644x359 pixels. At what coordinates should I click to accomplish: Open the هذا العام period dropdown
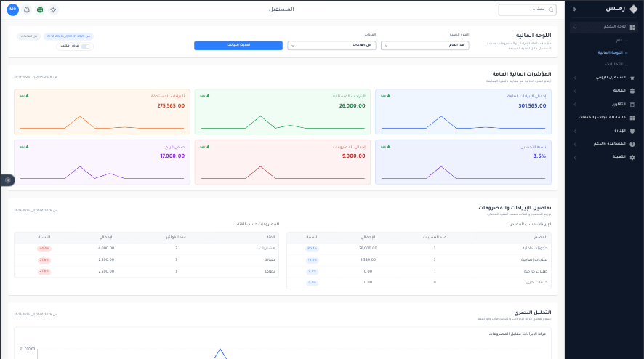pyautogui.click(x=424, y=45)
